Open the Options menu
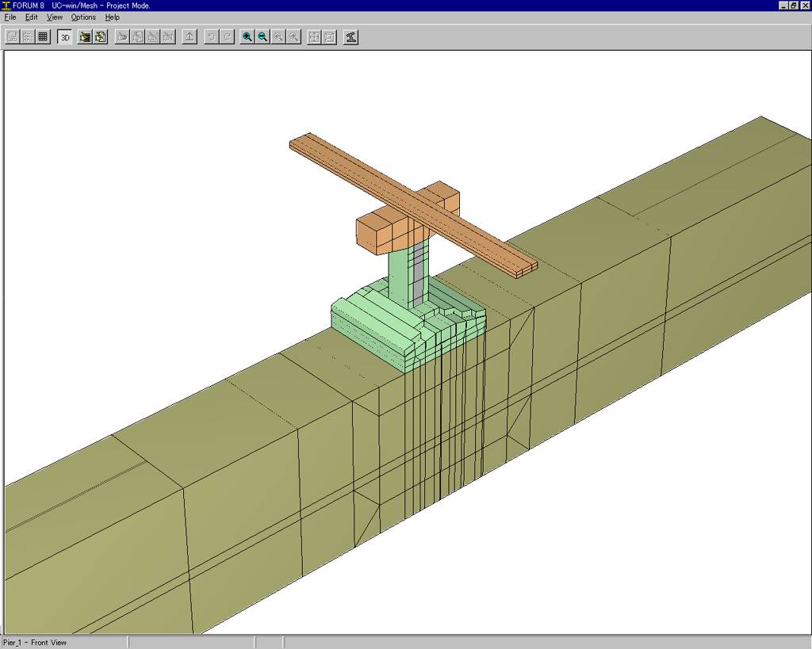Screen dimensions: 812x649 coord(83,17)
